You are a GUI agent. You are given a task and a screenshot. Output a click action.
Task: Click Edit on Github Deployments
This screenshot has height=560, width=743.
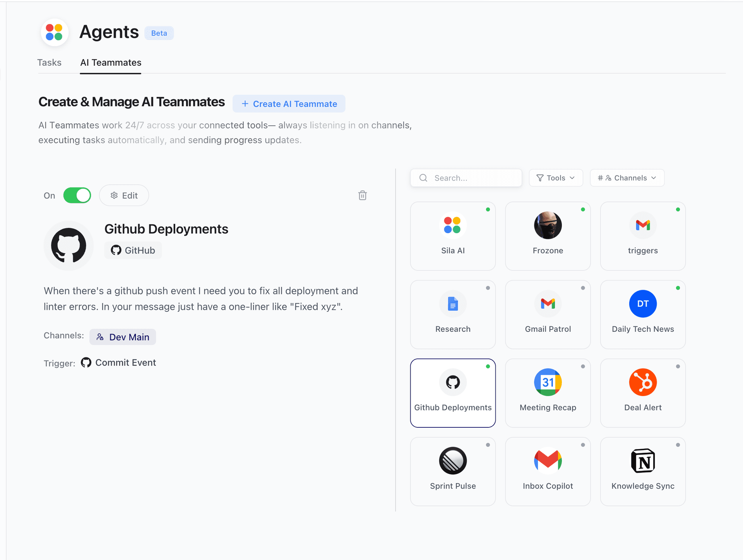click(124, 195)
